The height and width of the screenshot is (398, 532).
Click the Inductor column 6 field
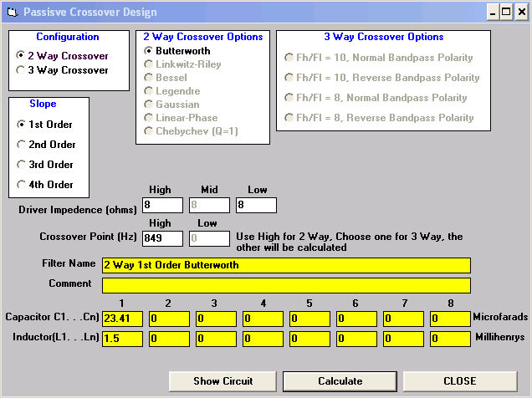coord(356,339)
